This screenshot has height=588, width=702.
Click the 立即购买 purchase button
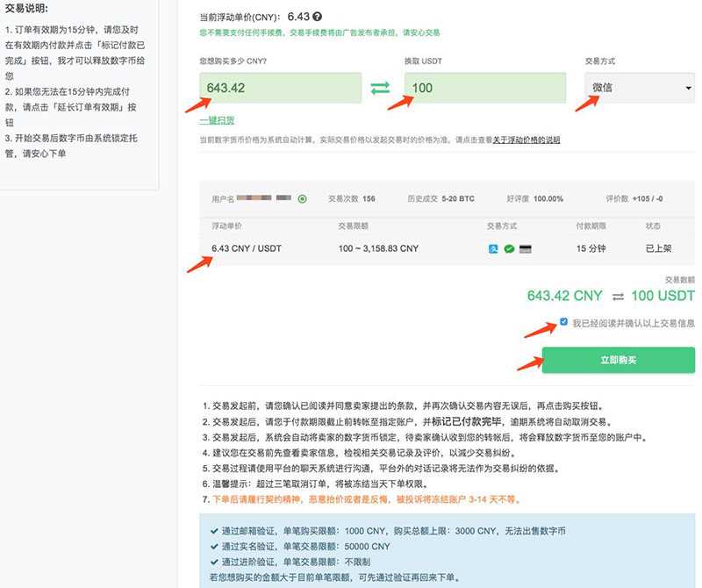click(x=618, y=360)
